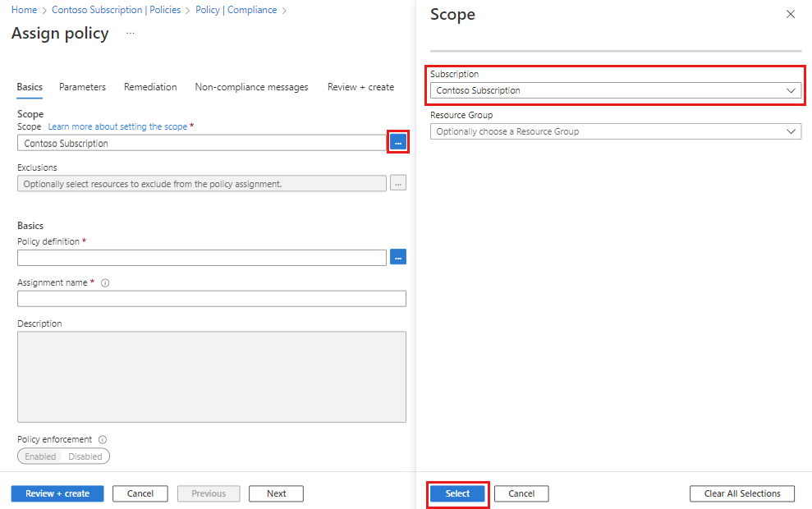Expand the Subscription dropdown
Image resolution: width=812 pixels, height=509 pixels.
pos(616,90)
